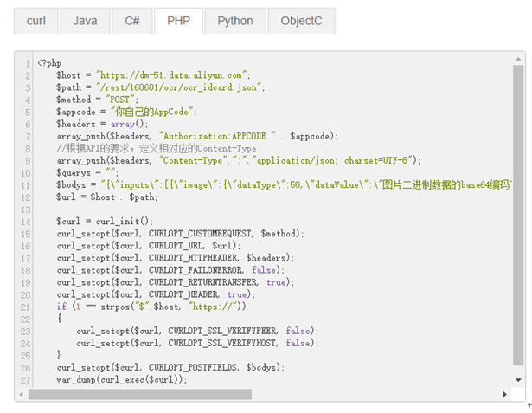Open the ObjectC tab

click(x=301, y=21)
